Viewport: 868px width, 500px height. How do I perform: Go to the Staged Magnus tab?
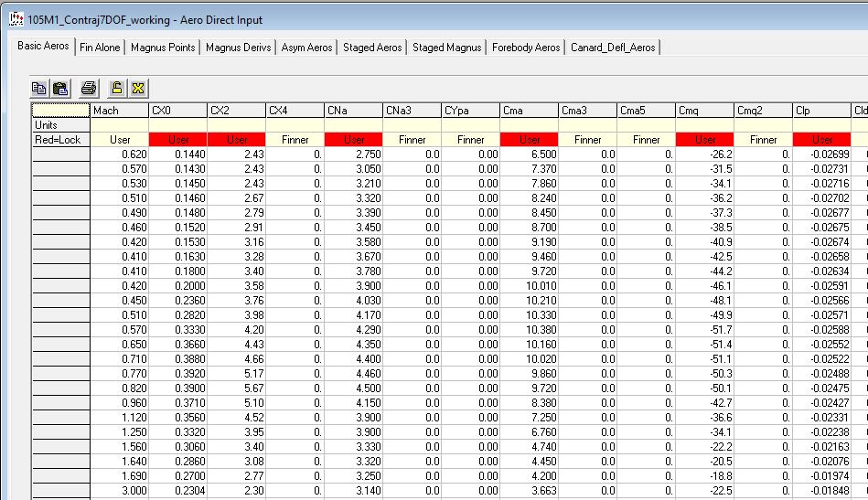coord(446,48)
